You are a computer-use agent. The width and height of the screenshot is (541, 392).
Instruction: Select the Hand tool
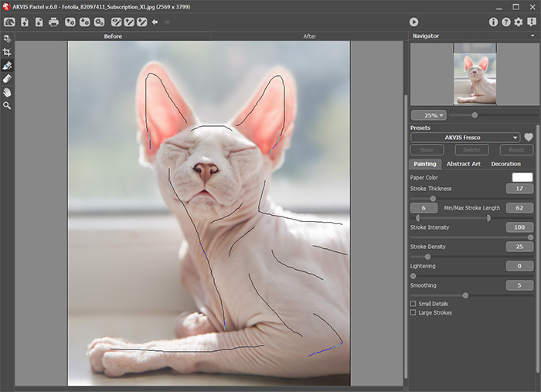(7, 92)
